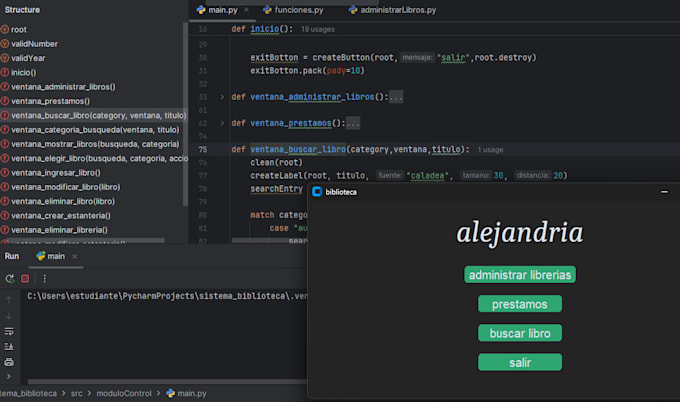Select validNumber in Structure panel
Viewport: 680px width, 402px height.
point(34,44)
